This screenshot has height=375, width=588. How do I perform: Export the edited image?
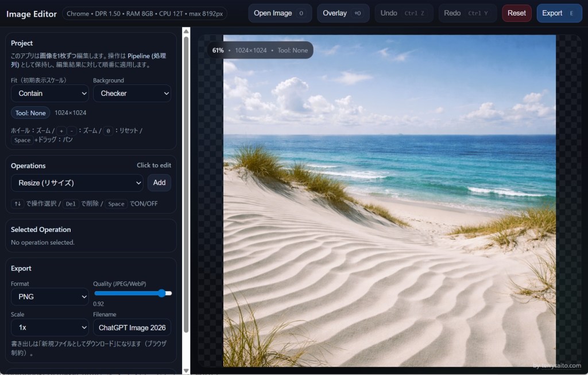coord(559,13)
